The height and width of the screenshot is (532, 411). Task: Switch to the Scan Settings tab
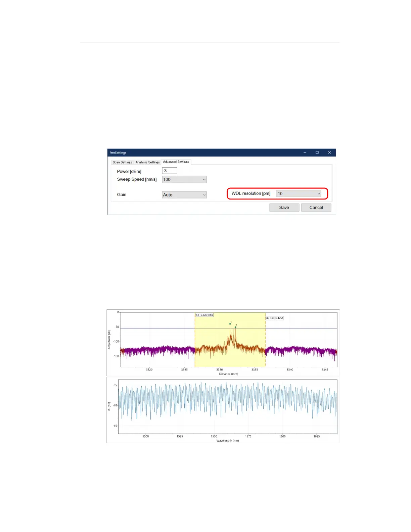click(122, 162)
